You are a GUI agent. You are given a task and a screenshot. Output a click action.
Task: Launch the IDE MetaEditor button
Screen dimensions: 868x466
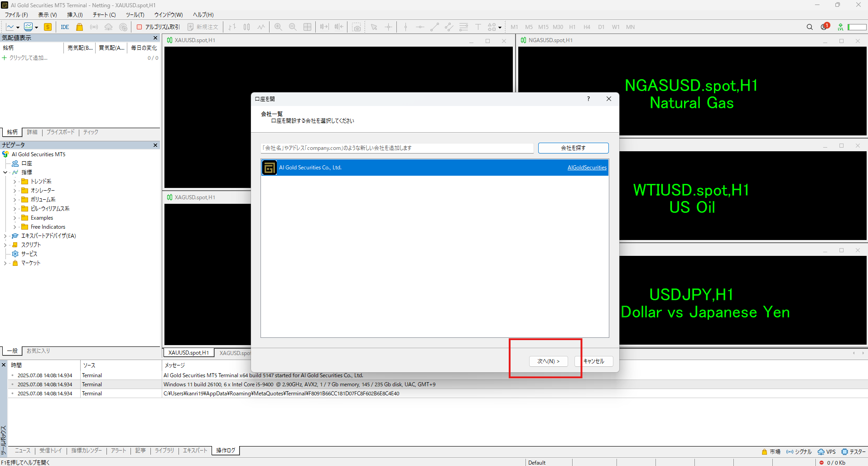click(65, 27)
